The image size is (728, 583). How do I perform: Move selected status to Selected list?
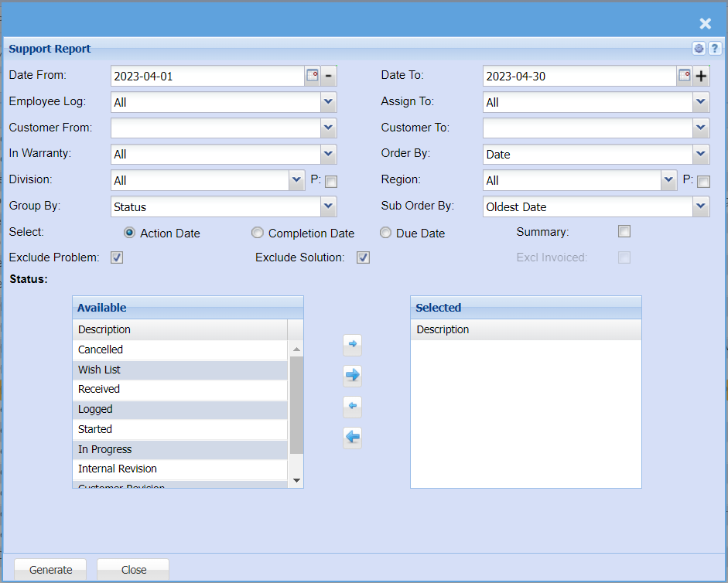[353, 344]
